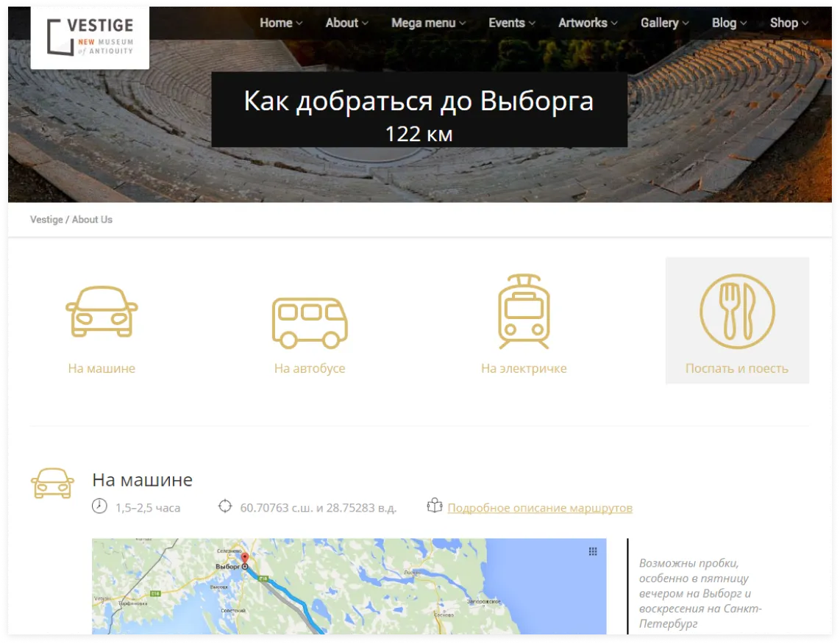This screenshot has height=644, width=840.
Task: Open Подробное описание маршрутов link
Action: pos(540,507)
